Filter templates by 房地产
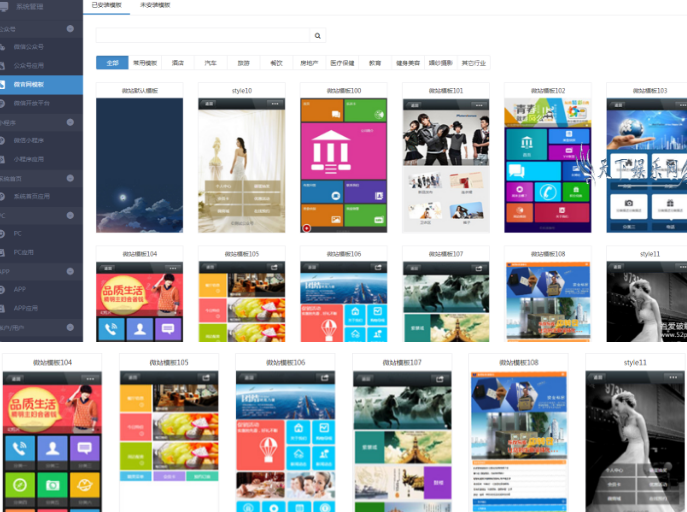The image size is (687, 512). point(309,63)
